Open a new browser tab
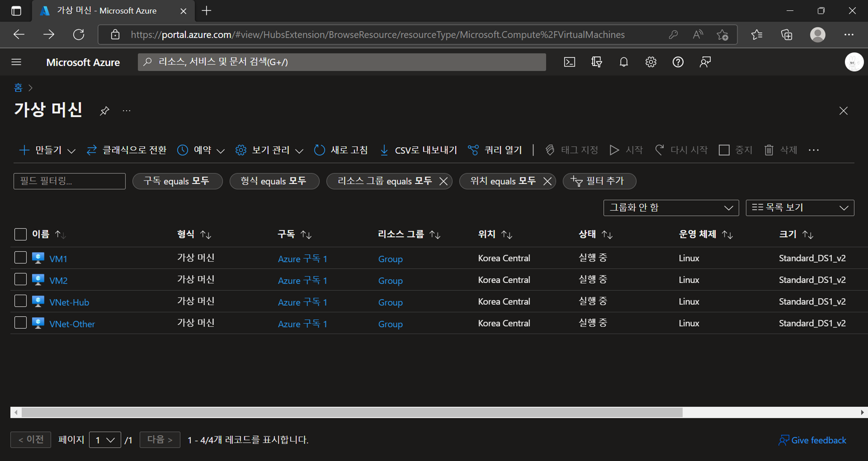This screenshot has width=868, height=461. [x=207, y=11]
